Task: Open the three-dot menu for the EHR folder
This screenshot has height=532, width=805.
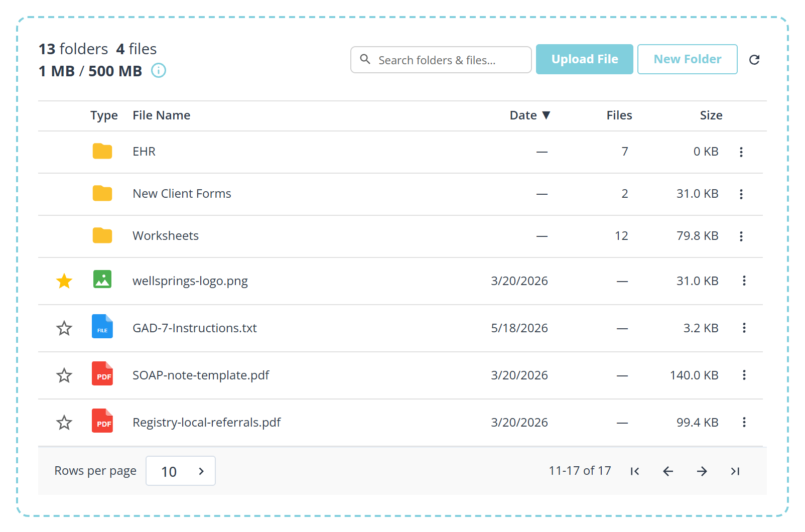Action: [x=741, y=152]
